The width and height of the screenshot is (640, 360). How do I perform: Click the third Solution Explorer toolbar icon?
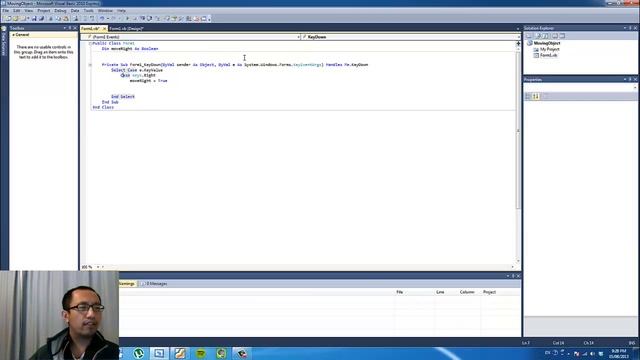point(546,36)
